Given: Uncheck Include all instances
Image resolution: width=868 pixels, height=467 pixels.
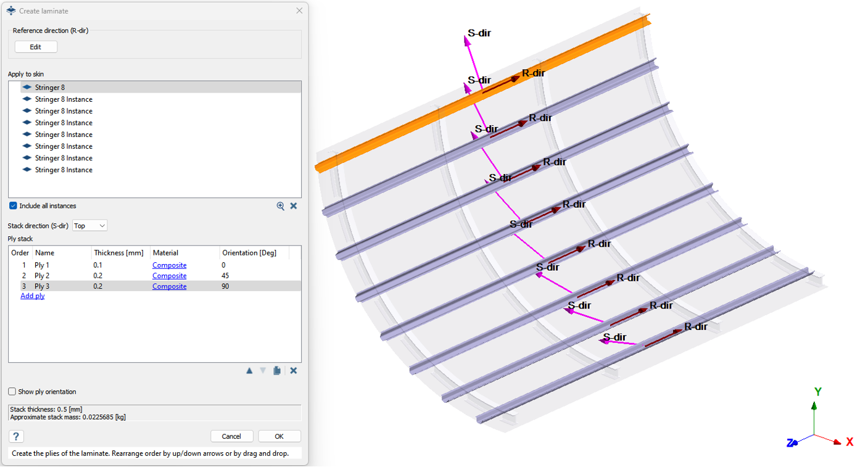Looking at the screenshot, I should point(13,206).
